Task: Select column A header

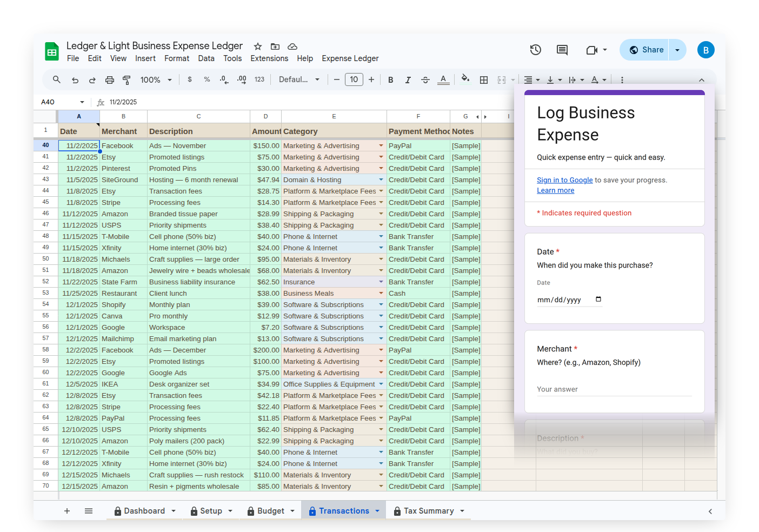Action: point(79,116)
